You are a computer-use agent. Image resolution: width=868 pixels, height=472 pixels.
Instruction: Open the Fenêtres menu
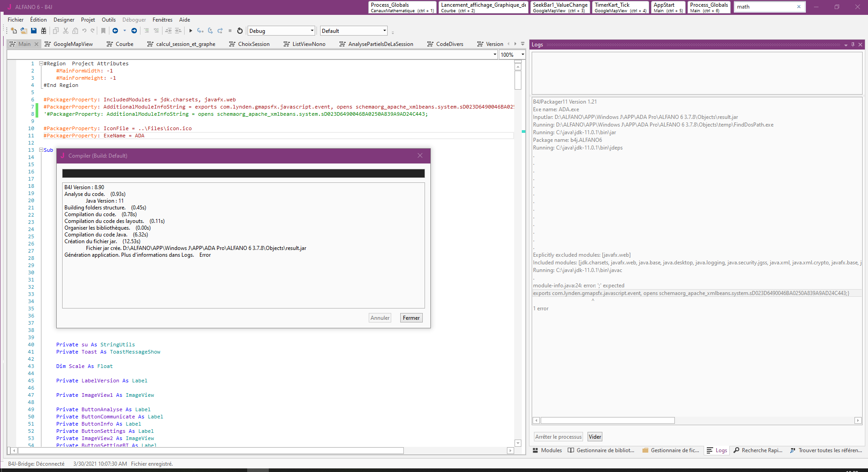163,20
